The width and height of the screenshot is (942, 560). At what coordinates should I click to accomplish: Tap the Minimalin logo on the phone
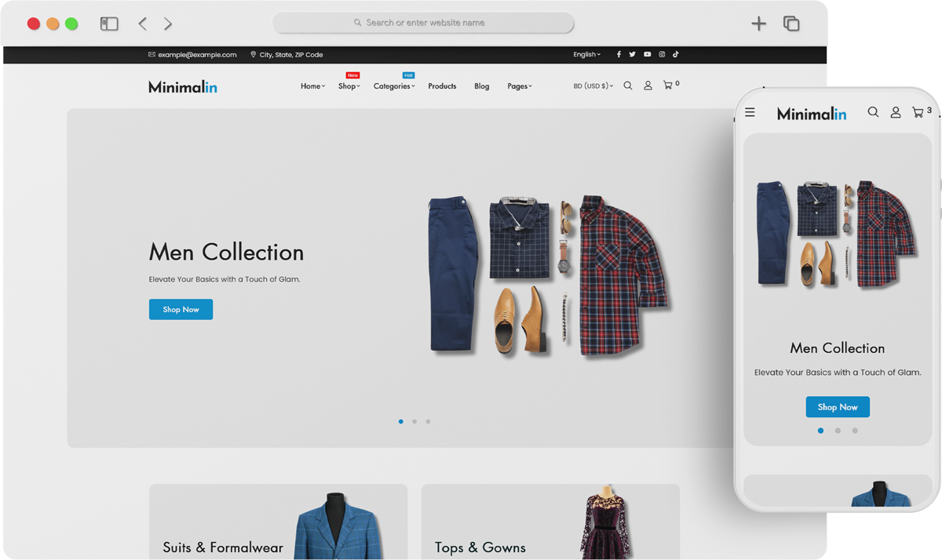tap(812, 114)
